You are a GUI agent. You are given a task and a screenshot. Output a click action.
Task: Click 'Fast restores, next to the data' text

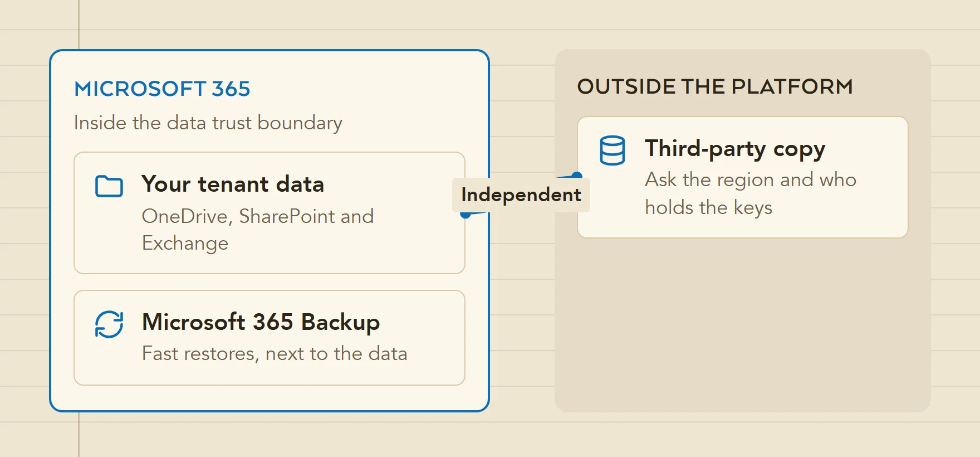(x=275, y=353)
